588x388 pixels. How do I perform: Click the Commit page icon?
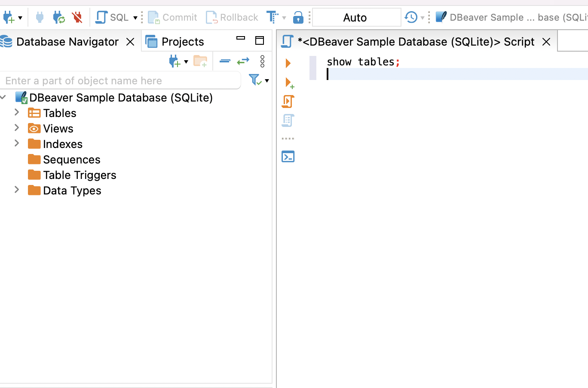click(x=153, y=18)
